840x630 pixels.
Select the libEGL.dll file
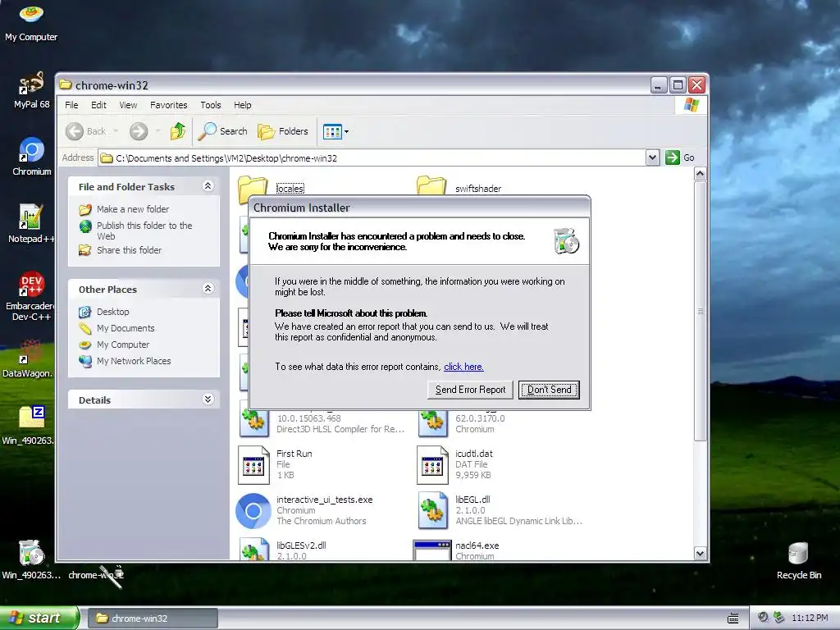pos(500,510)
